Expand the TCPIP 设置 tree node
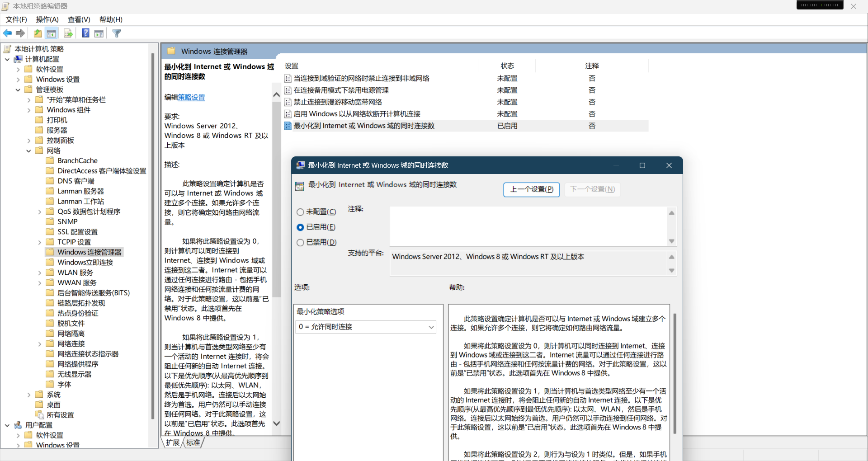 click(x=40, y=242)
